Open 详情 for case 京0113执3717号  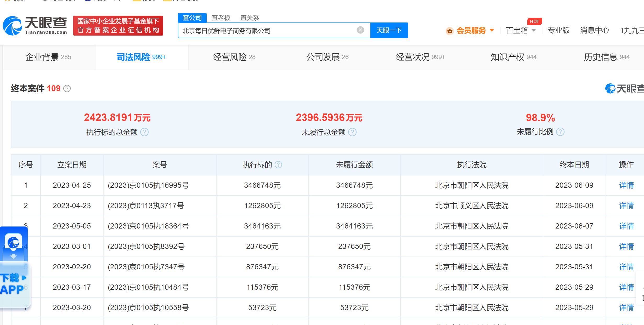[626, 206]
